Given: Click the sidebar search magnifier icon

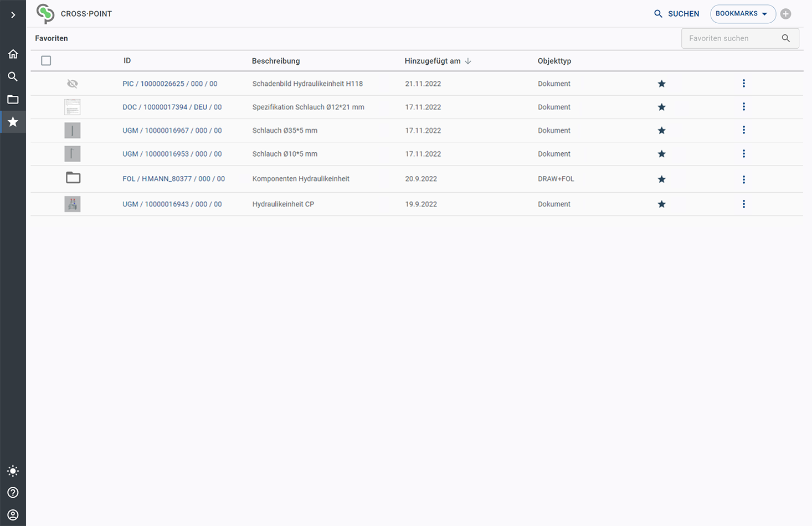Looking at the screenshot, I should point(13,76).
